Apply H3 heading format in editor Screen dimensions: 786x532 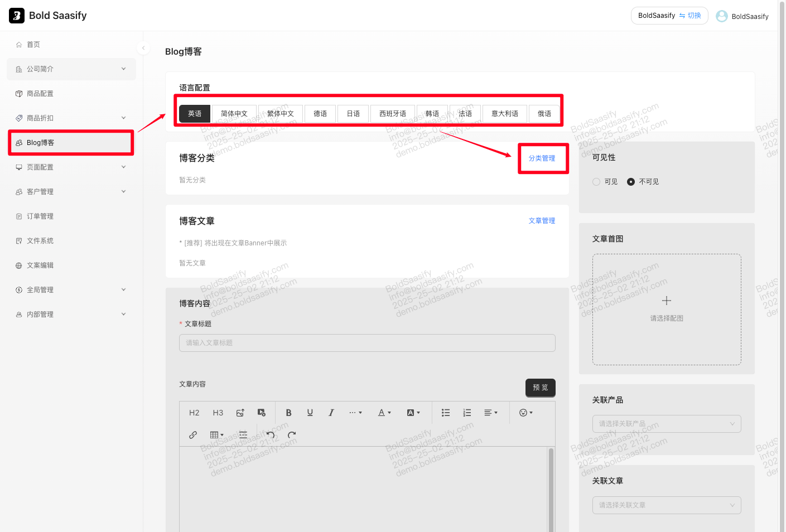218,413
